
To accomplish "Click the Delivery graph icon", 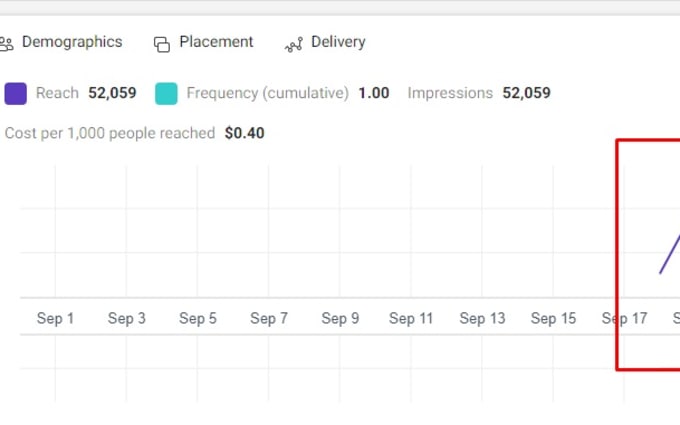I will click(x=294, y=44).
